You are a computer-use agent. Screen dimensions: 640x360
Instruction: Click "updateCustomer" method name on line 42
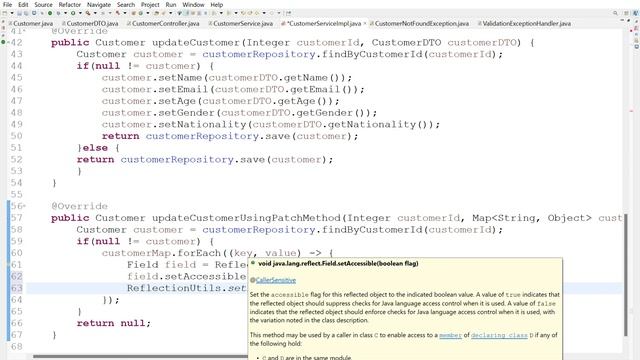pos(196,42)
